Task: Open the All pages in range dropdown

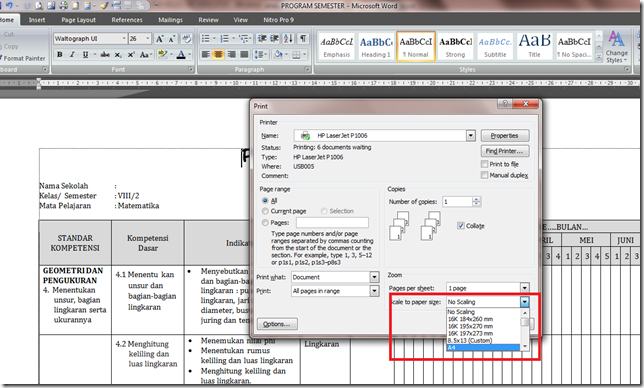Action: [x=374, y=291]
